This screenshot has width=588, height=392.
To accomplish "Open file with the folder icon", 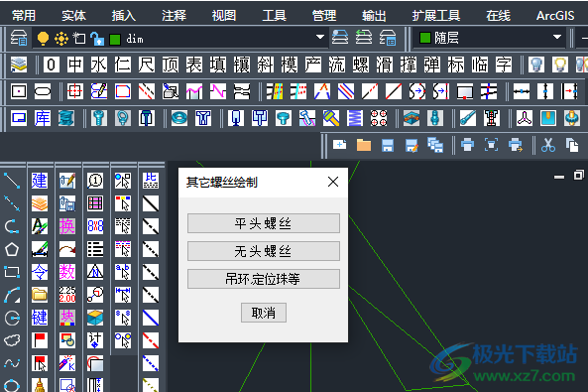I will [364, 145].
